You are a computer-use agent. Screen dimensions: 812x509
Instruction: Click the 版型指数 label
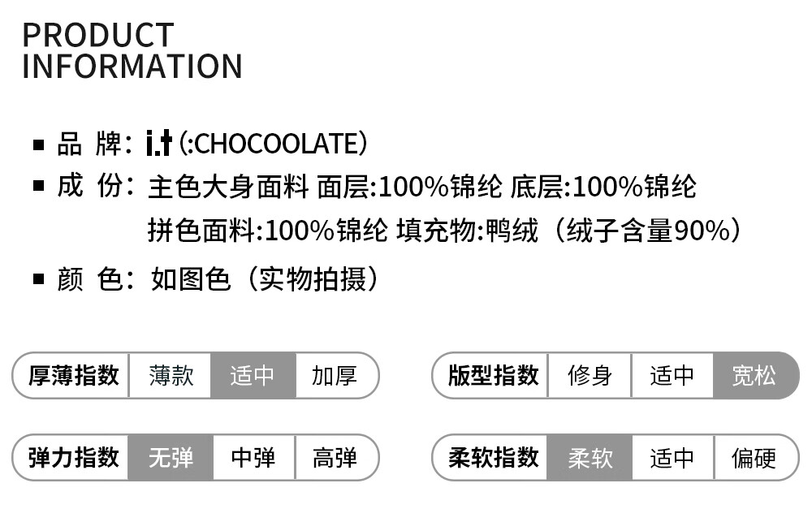(493, 376)
